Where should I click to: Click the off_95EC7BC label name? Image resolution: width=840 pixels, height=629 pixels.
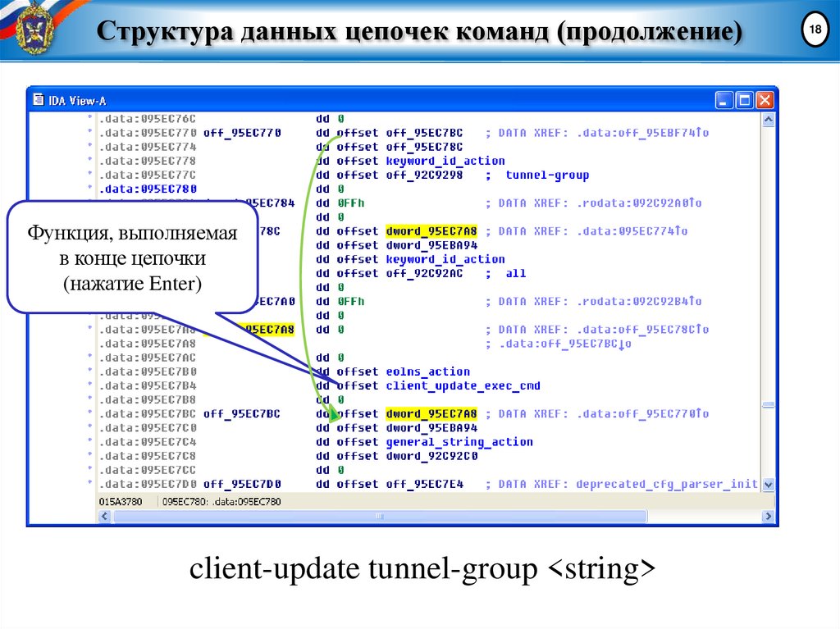(242, 413)
